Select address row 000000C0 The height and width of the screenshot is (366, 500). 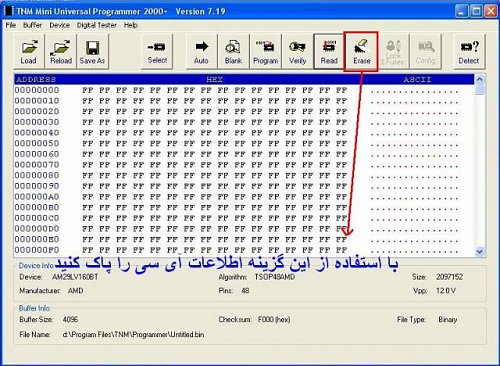point(244,218)
